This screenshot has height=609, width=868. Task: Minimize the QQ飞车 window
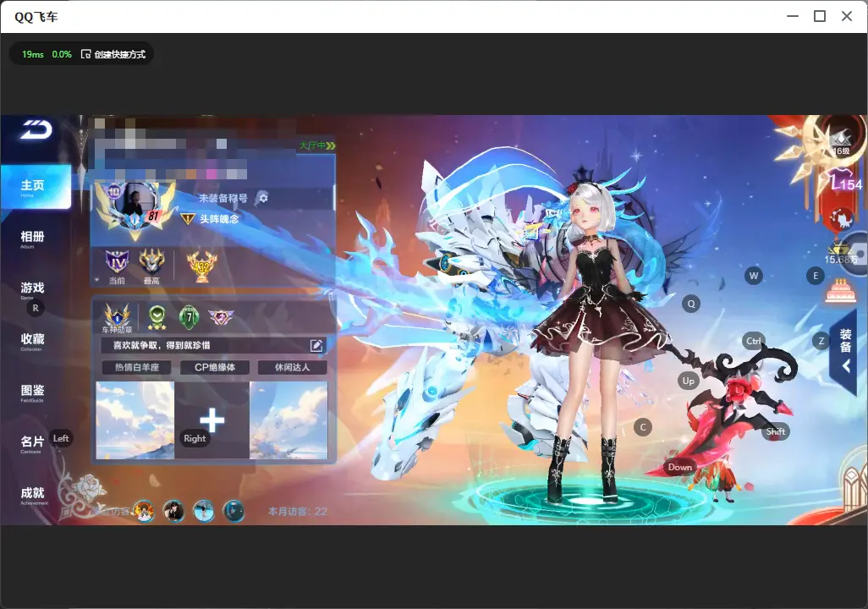pos(793,16)
